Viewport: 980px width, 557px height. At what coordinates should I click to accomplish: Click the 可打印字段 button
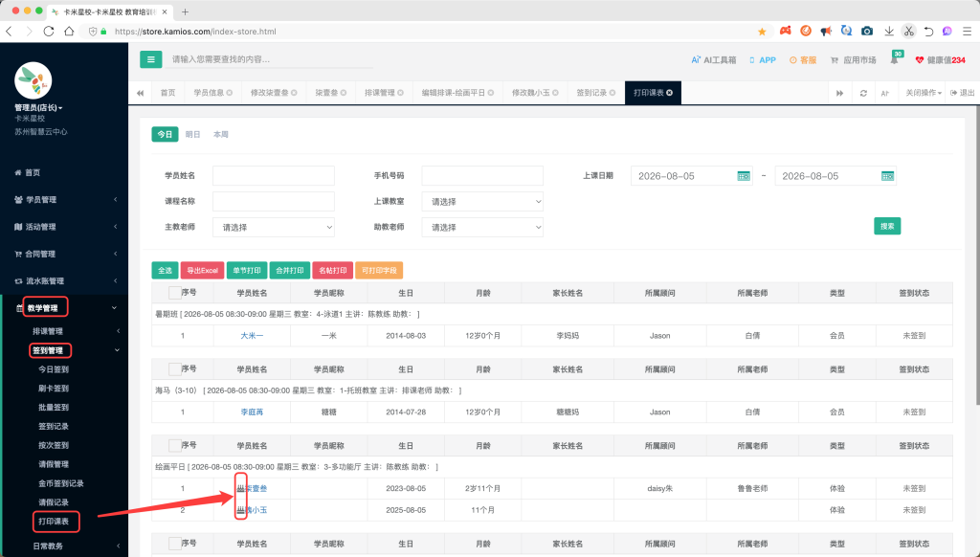(379, 270)
